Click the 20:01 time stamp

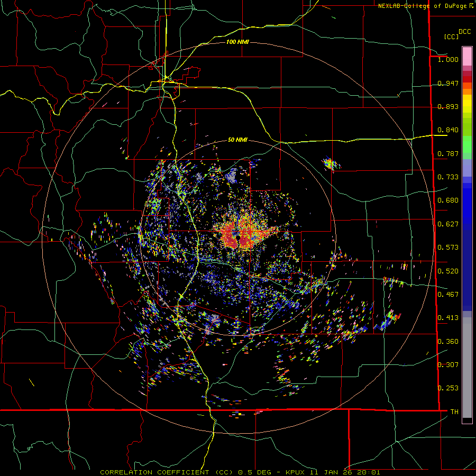[x=369, y=472]
